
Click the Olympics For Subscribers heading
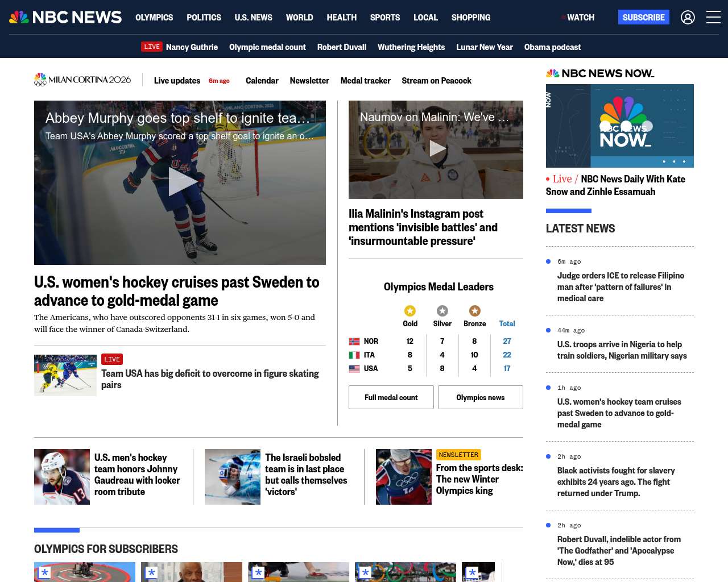106,549
